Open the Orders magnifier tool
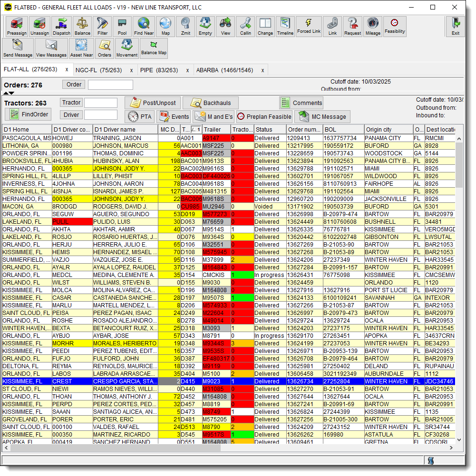 click(104, 48)
